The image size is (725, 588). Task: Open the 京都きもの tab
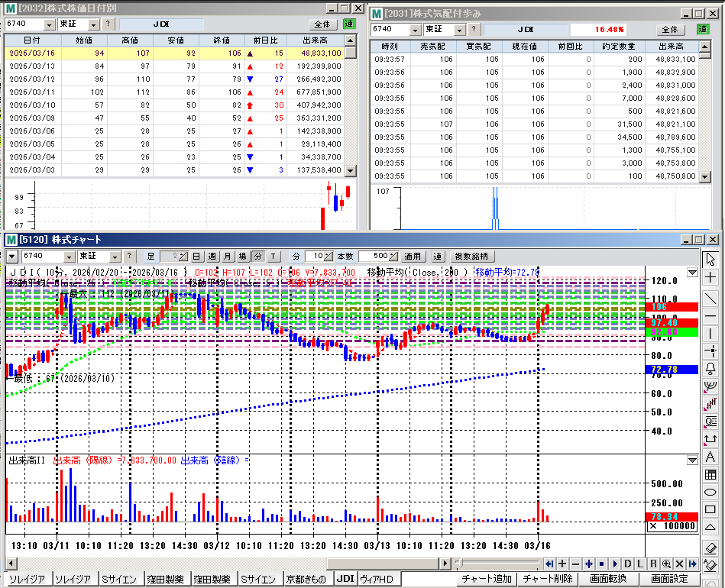click(x=307, y=580)
